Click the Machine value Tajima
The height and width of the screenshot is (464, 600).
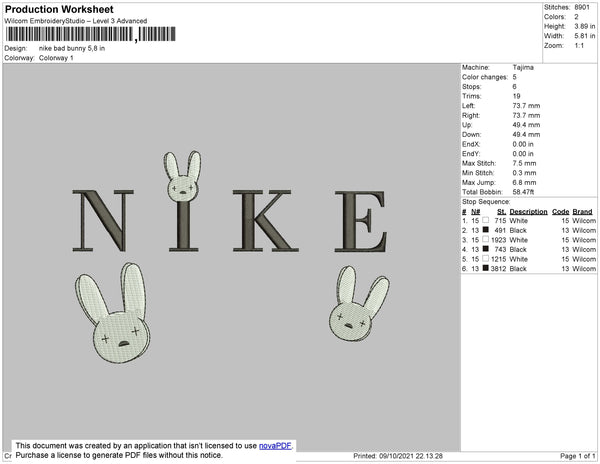522,68
